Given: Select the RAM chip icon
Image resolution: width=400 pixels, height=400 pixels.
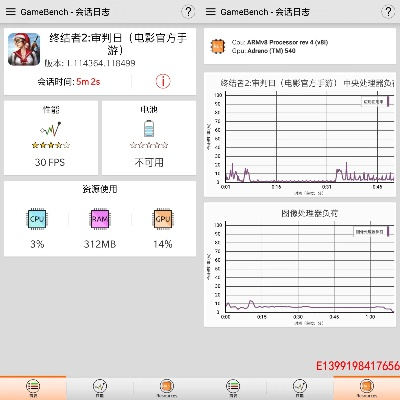Looking at the screenshot, I should click(x=100, y=219).
